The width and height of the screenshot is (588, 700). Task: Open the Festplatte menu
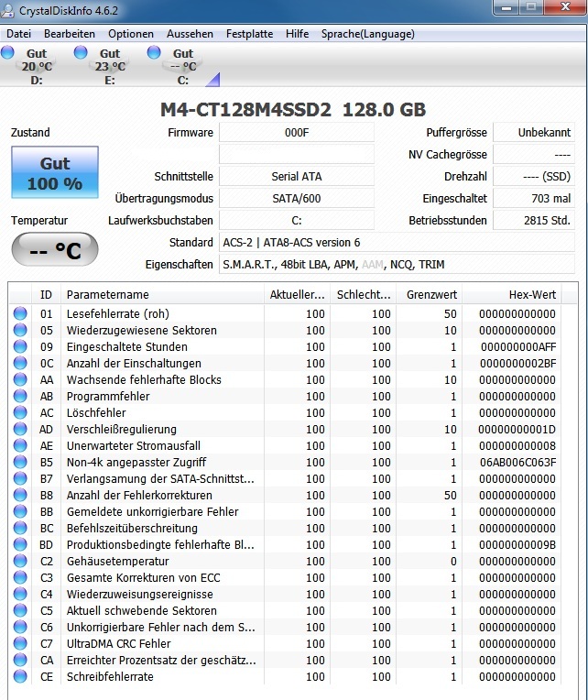click(249, 34)
